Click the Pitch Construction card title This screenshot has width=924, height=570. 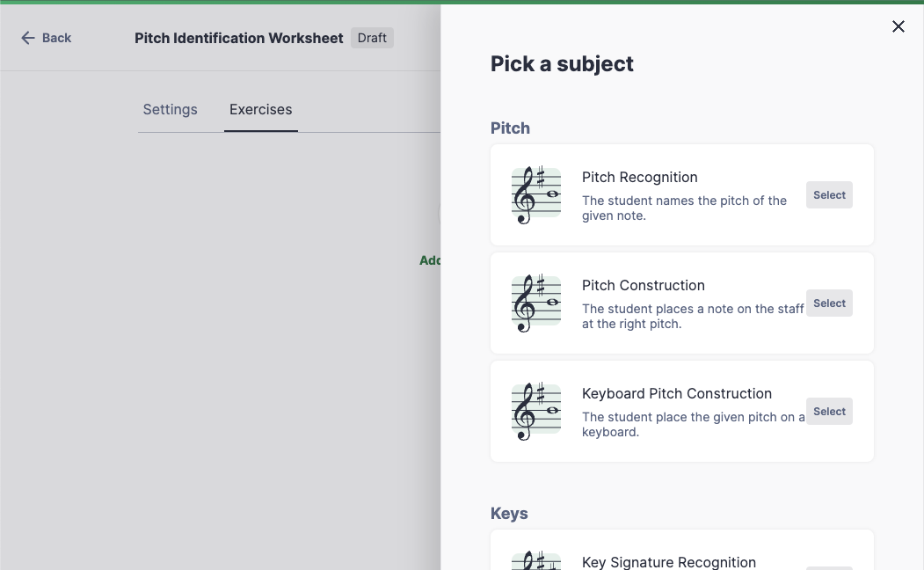point(643,285)
